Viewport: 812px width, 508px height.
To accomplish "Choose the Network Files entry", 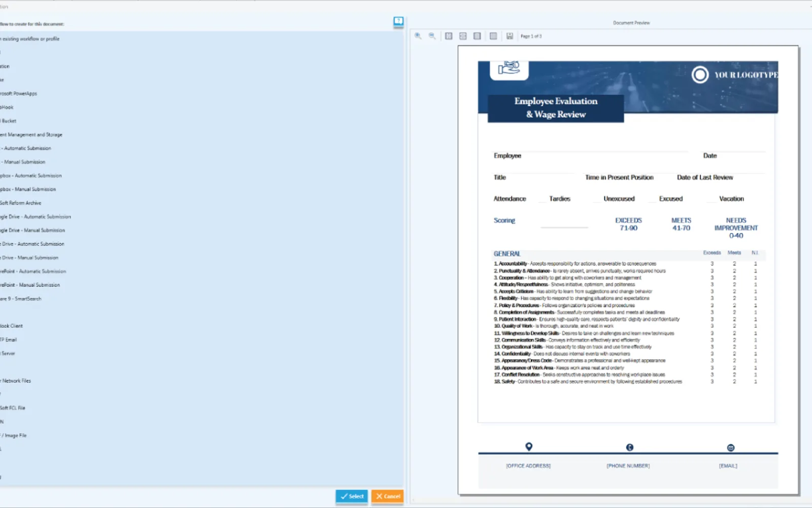I will (16, 381).
